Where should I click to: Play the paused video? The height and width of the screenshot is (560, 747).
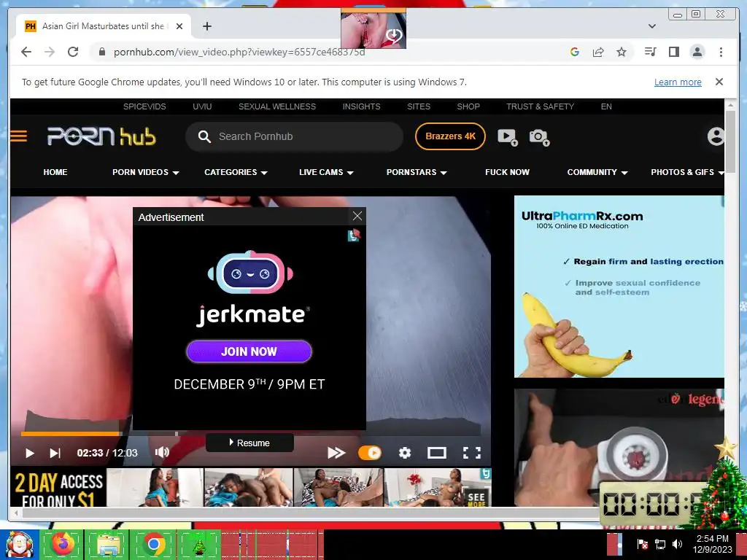(29, 453)
